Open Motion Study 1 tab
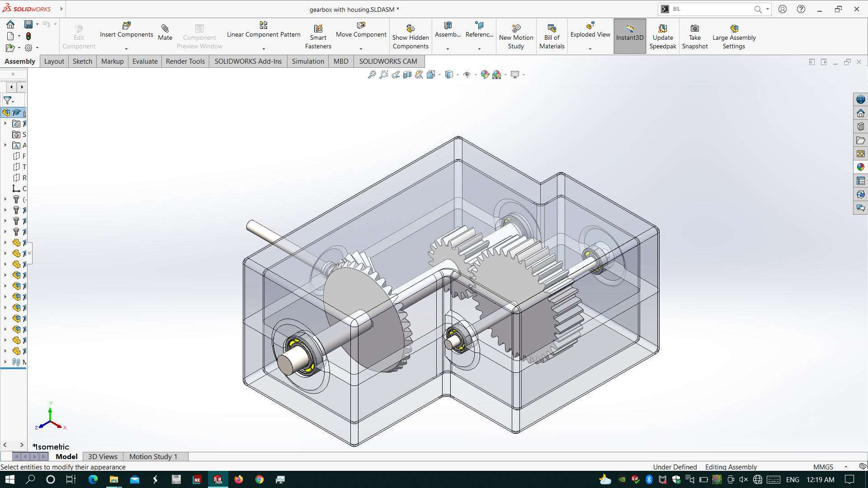Viewport: 868px width, 488px height. [x=153, y=456]
